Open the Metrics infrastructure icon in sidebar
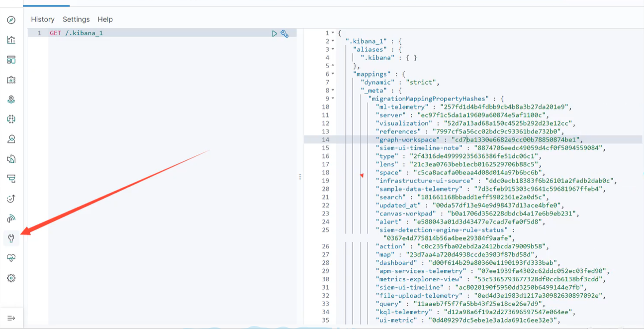644x329 pixels. (x=11, y=139)
